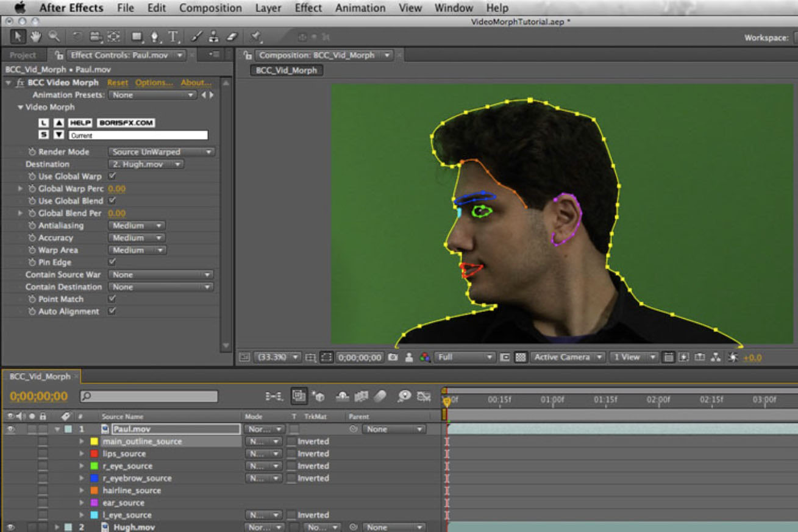The width and height of the screenshot is (798, 532).
Task: Click the snapshot camera icon in viewer
Action: pyautogui.click(x=393, y=358)
